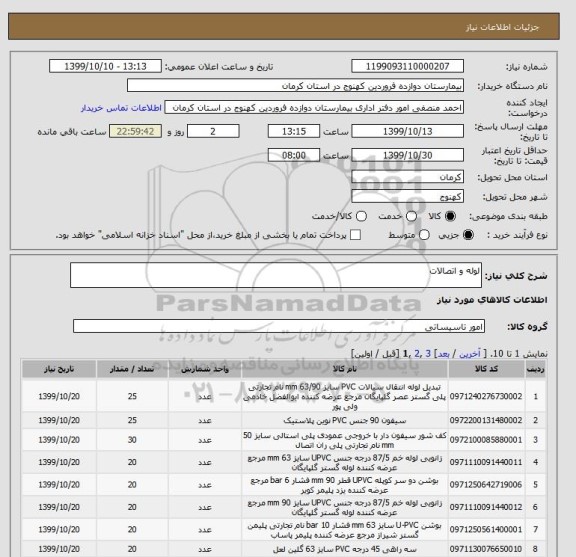Click the تعداد / مقدار column header
Viewport: 576px width, 557px height.
(132, 369)
